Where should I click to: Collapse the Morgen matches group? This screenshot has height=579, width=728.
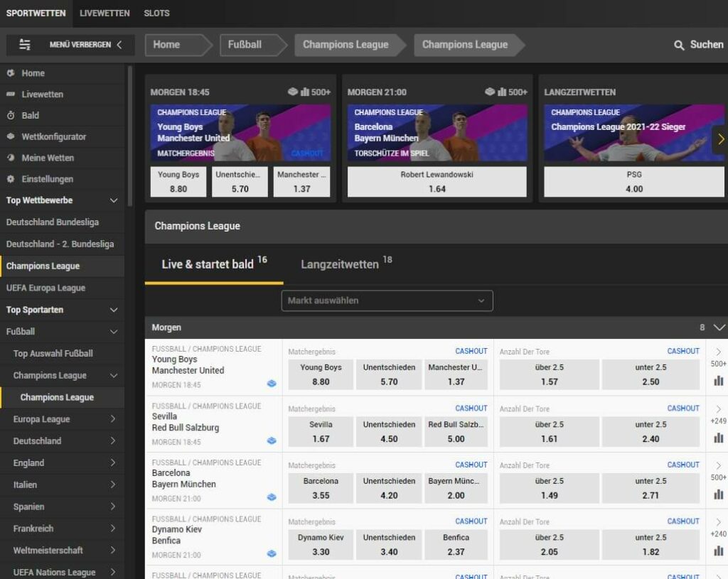point(719,328)
